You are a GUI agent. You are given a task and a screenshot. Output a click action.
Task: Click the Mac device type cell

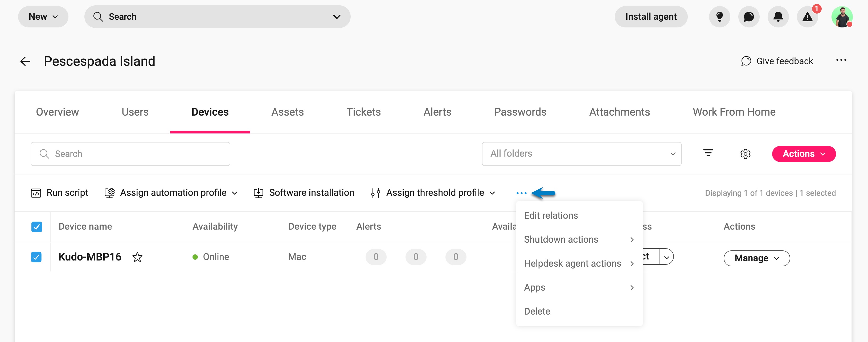point(297,257)
